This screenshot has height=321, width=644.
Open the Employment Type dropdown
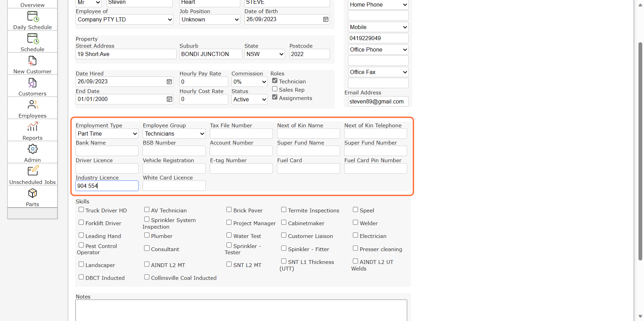pyautogui.click(x=107, y=134)
